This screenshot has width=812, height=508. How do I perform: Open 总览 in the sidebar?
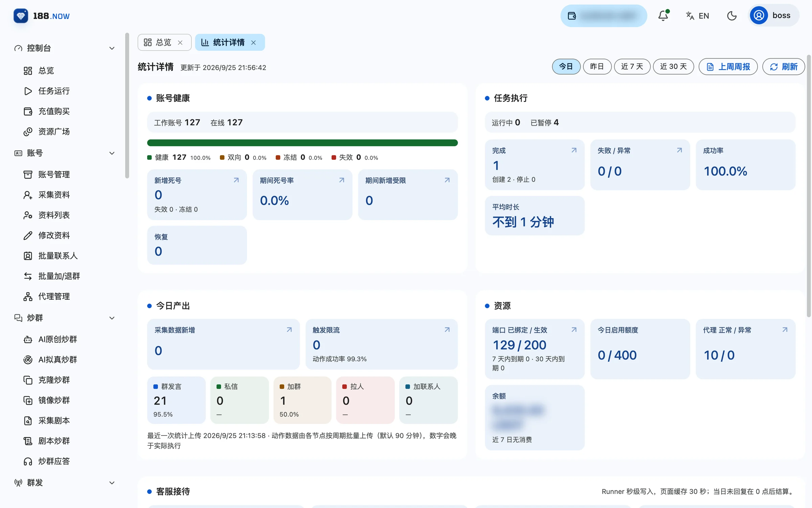(46, 70)
